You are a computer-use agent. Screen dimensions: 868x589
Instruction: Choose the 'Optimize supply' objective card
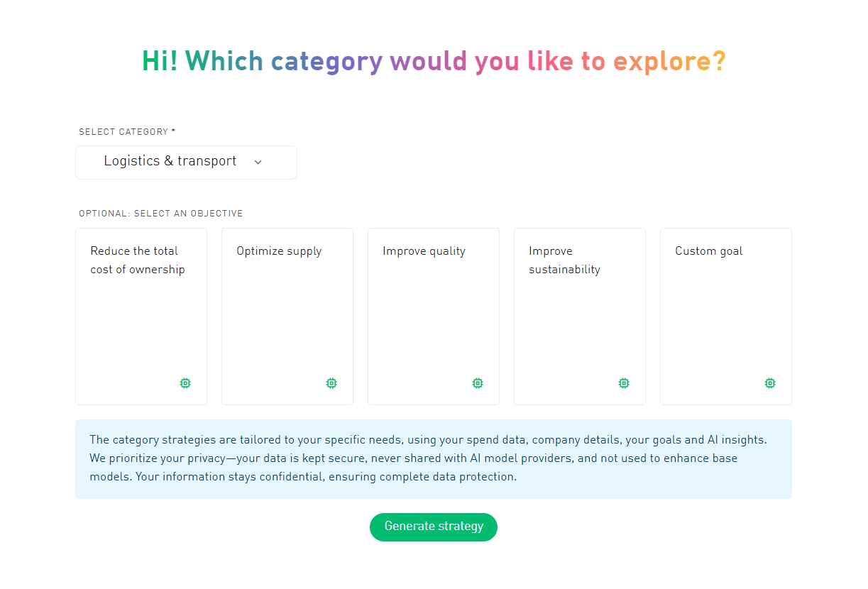[287, 316]
